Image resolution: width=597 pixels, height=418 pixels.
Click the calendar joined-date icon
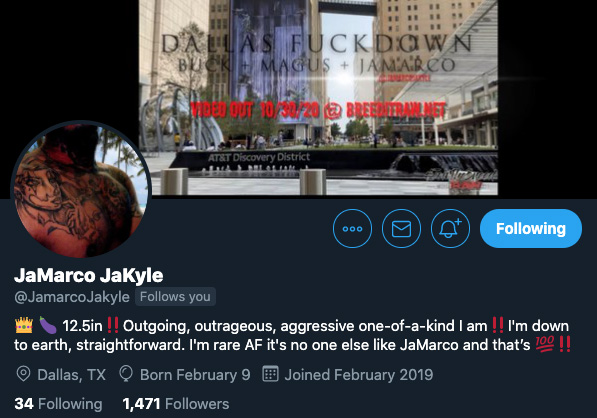coord(270,374)
